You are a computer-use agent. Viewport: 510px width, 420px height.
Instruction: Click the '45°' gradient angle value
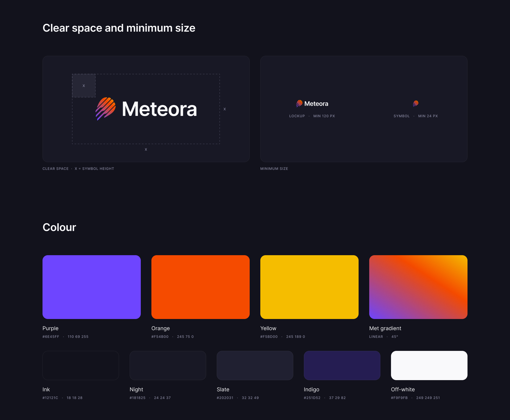click(395, 337)
